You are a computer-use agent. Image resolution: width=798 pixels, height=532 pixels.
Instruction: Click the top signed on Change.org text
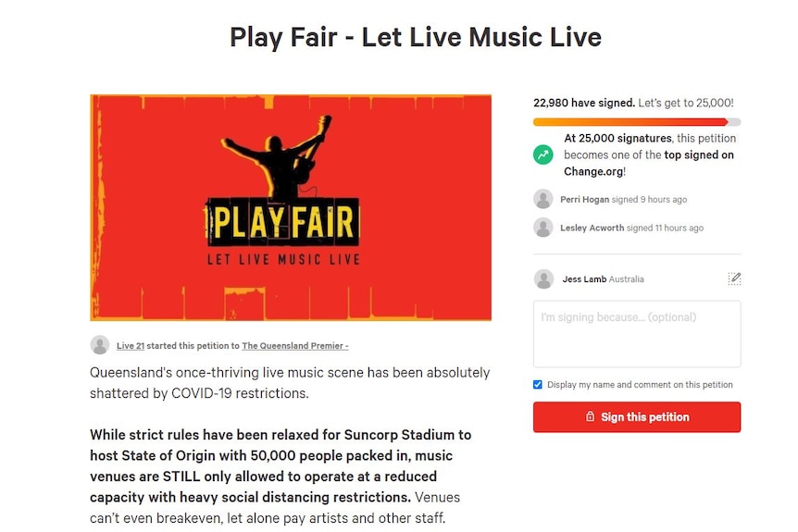click(x=649, y=163)
